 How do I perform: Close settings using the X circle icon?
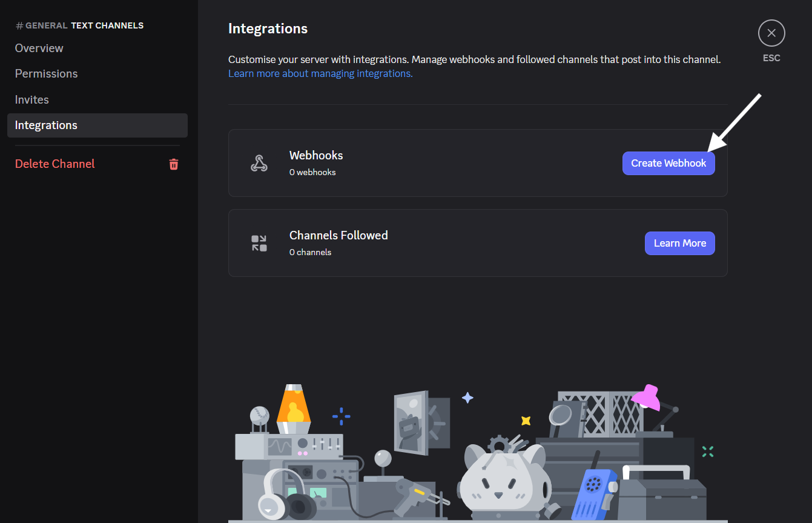click(x=771, y=33)
